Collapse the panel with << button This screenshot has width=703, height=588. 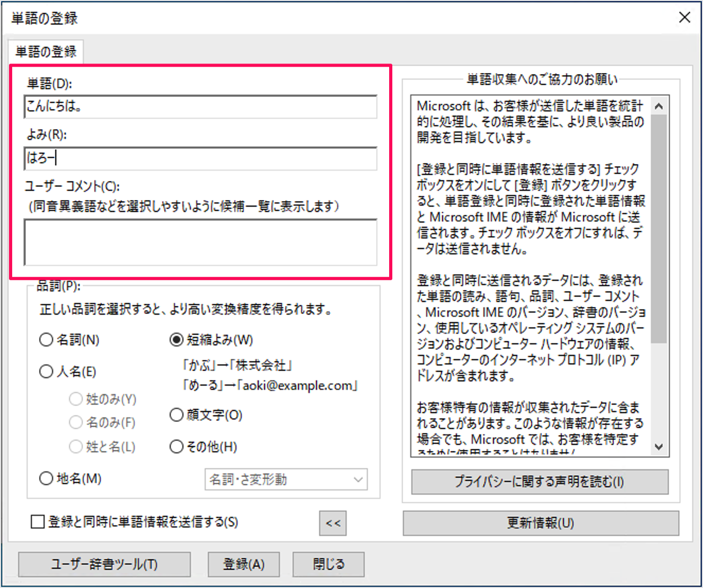tap(333, 523)
